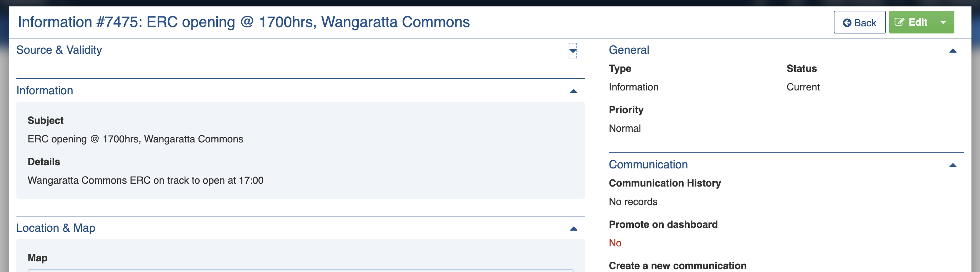Viewport: 980px width, 272px height.
Task: Expand the Source & Validity arrow
Action: coord(573,51)
